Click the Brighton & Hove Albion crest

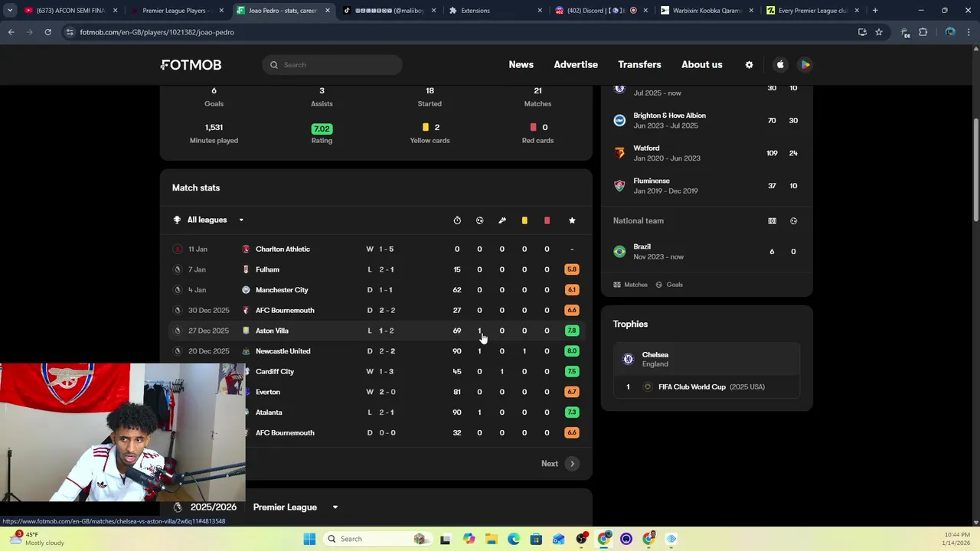pyautogui.click(x=619, y=120)
